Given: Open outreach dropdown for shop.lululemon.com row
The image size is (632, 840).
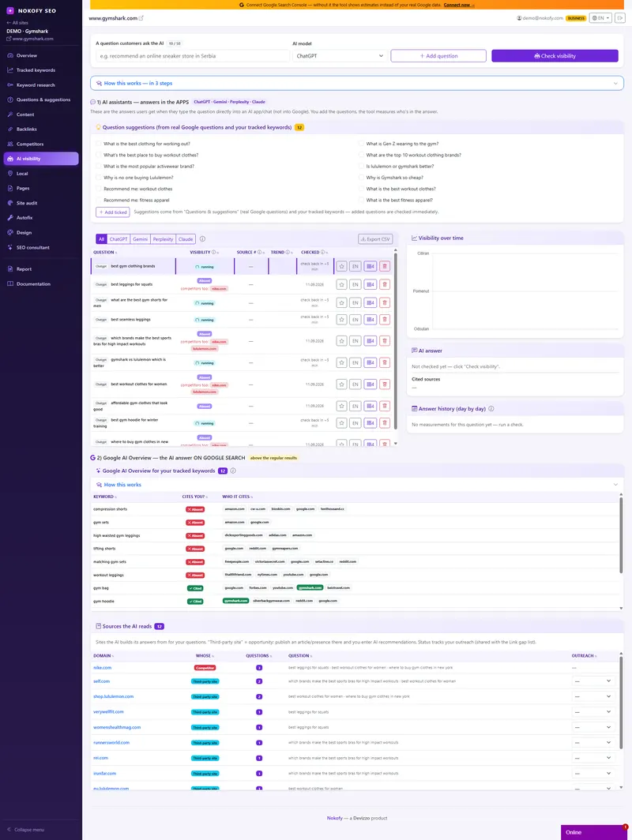Looking at the screenshot, I should tap(592, 696).
